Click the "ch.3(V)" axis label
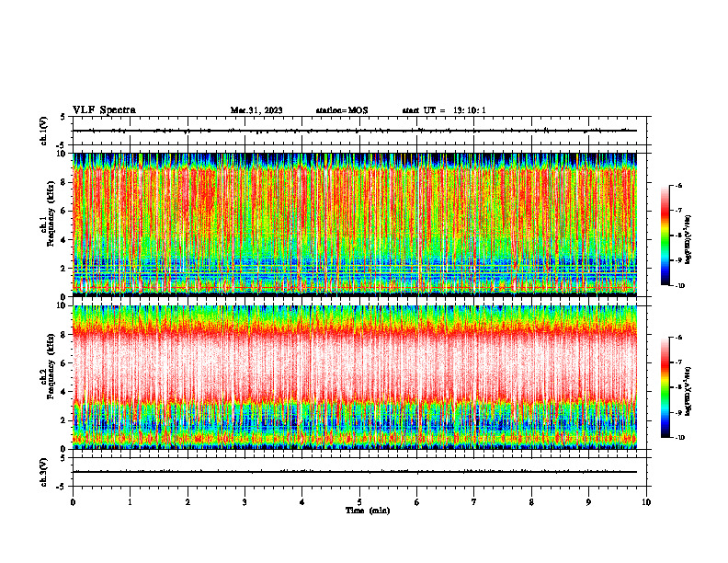 point(44,472)
